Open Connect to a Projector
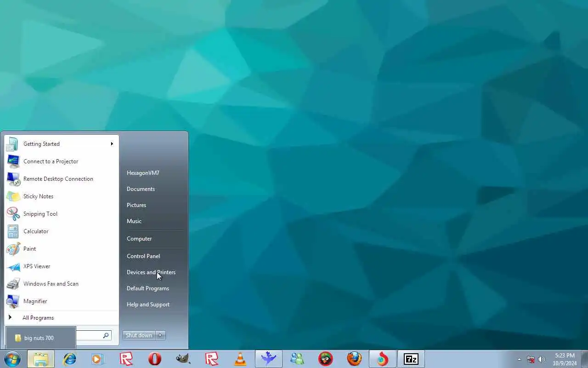Screen dimensions: 588x368 click(62, 161)
